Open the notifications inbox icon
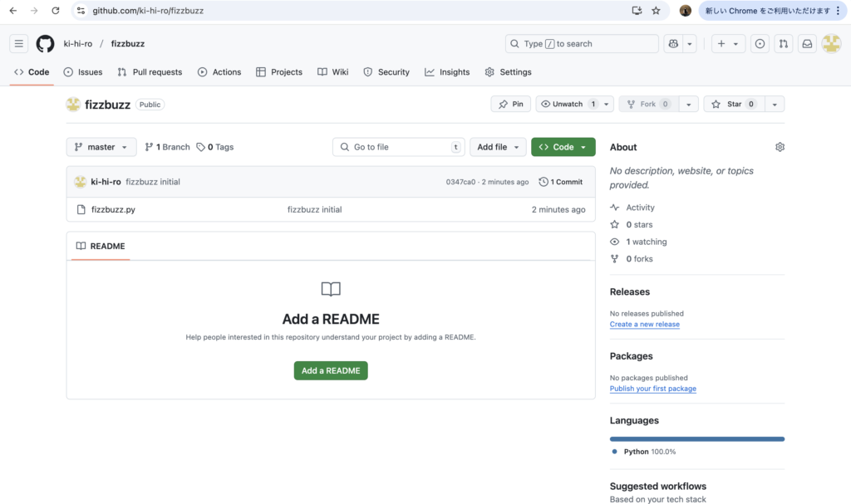 [806, 44]
